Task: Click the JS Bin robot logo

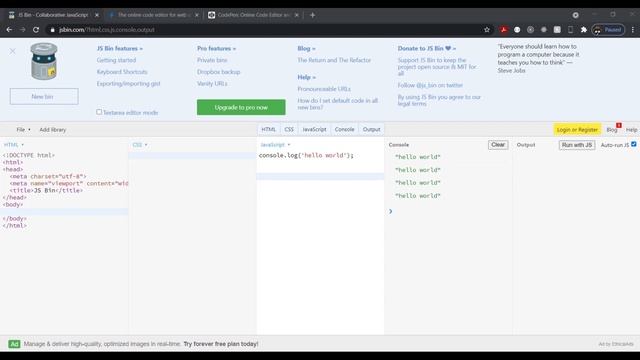Action: point(44,61)
